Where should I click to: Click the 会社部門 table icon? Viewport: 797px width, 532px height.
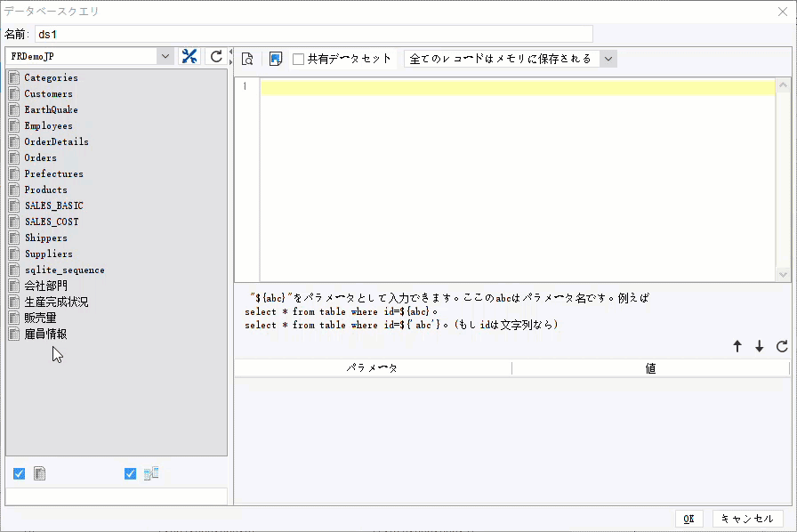14,286
